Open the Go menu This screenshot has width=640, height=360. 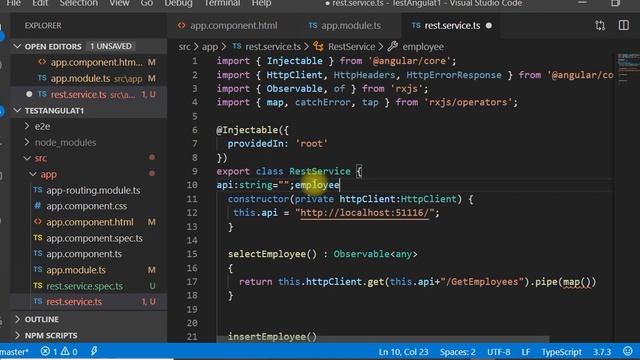point(147,3)
